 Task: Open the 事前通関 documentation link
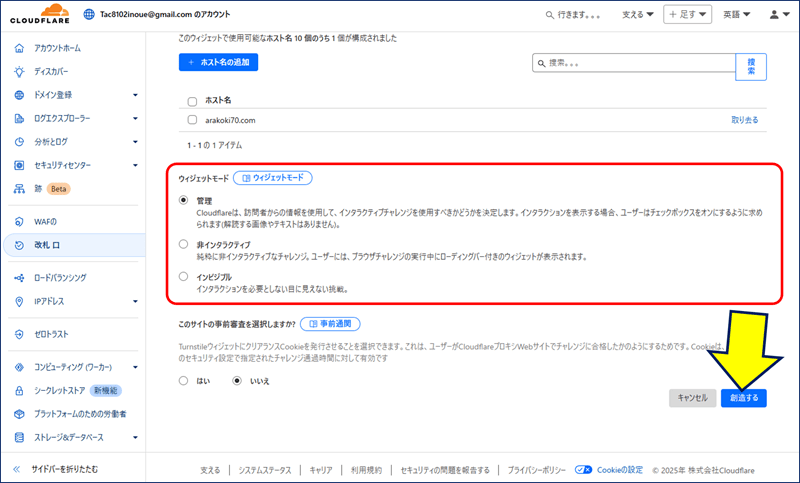pyautogui.click(x=330, y=324)
